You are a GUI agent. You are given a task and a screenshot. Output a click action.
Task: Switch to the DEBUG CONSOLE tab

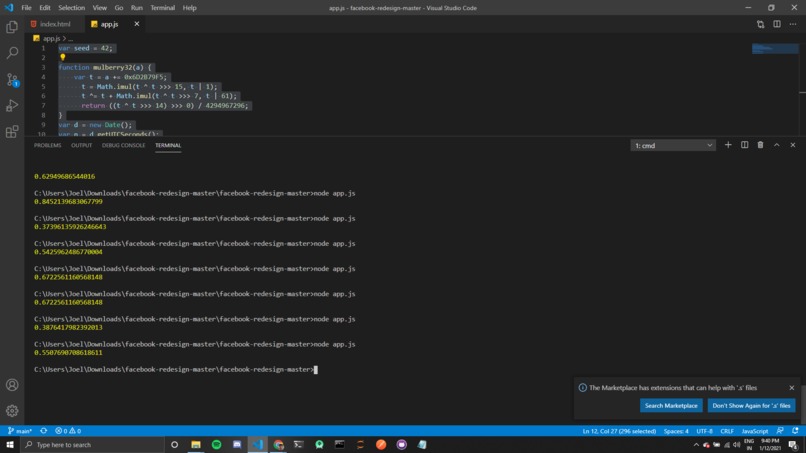(123, 146)
